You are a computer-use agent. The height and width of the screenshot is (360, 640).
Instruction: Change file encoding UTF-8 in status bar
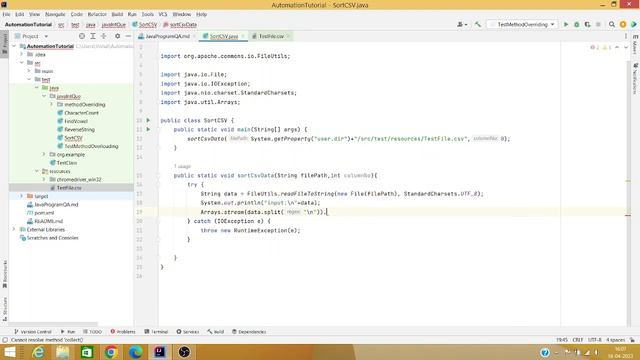pos(595,340)
